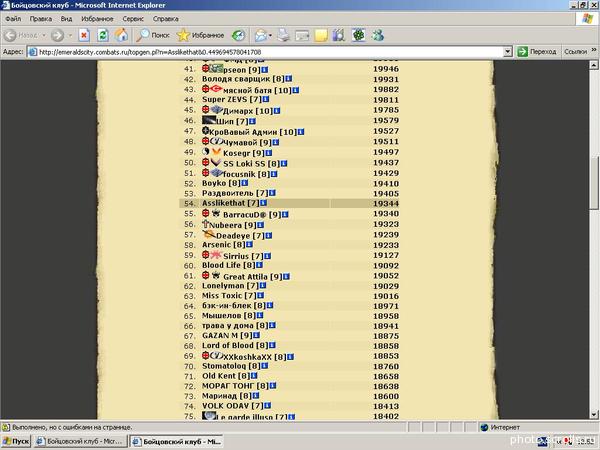Select player name Мышелов [8]
Viewport: 600px width, 450px height.
[229, 316]
